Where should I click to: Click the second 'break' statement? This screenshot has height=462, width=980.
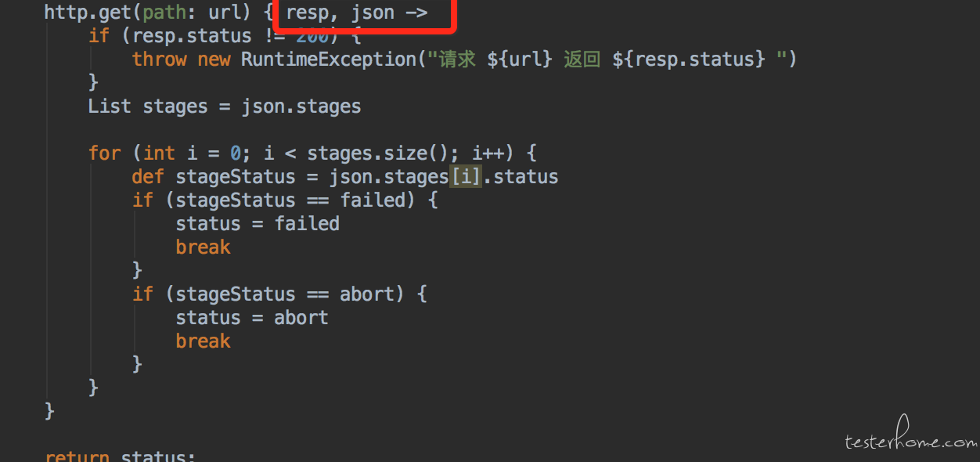pyautogui.click(x=203, y=341)
